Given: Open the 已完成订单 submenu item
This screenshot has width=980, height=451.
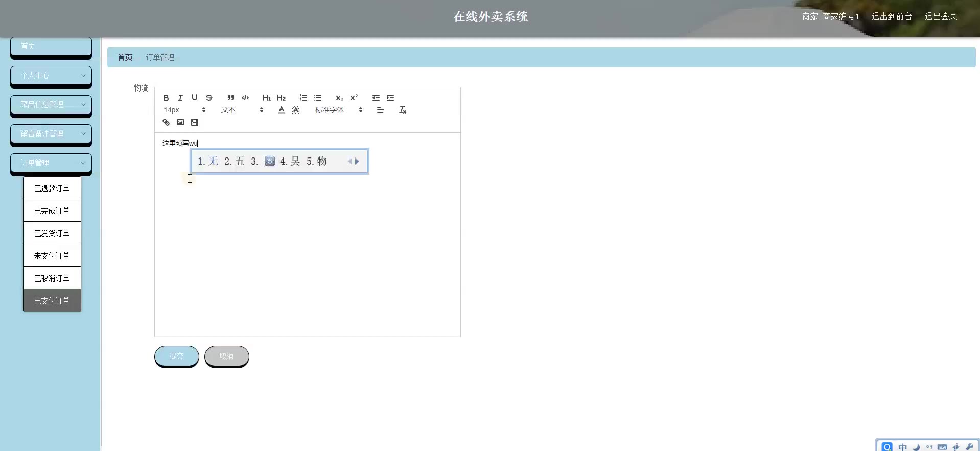Looking at the screenshot, I should pyautogui.click(x=52, y=211).
